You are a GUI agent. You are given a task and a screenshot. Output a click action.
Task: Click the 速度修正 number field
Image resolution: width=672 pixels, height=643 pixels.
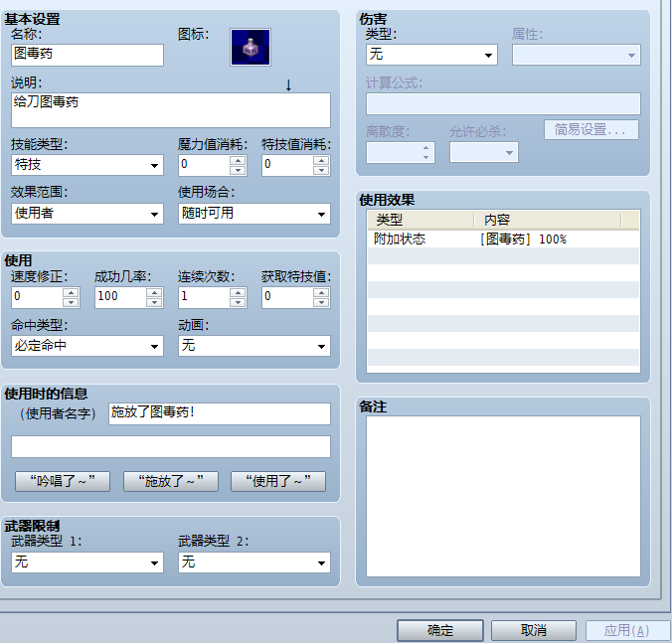pyautogui.click(x=38, y=297)
